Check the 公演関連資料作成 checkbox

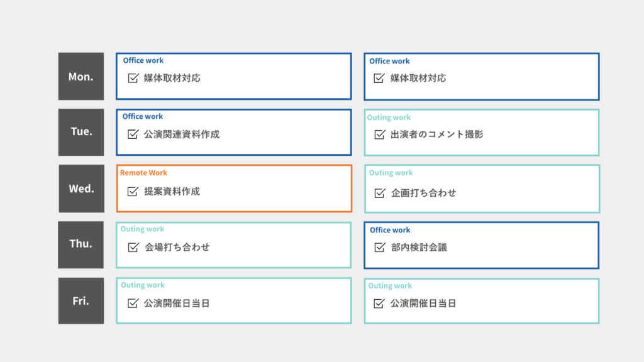click(133, 134)
